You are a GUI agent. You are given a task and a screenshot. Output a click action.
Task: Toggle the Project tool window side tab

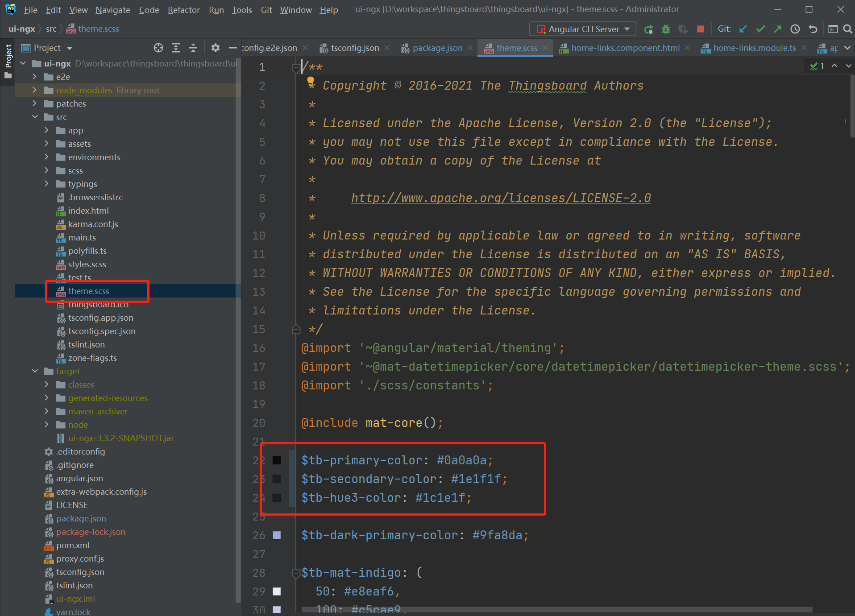(8, 61)
